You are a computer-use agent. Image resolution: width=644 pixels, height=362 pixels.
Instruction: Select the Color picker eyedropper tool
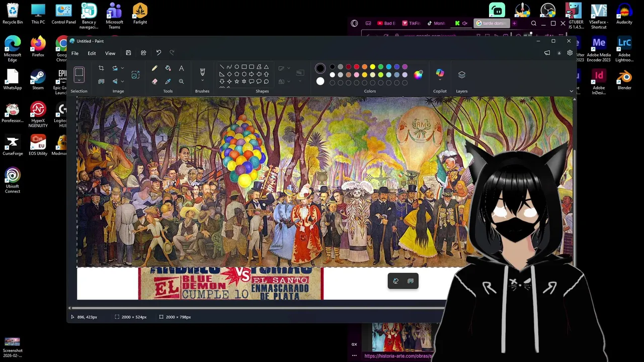[x=168, y=81]
